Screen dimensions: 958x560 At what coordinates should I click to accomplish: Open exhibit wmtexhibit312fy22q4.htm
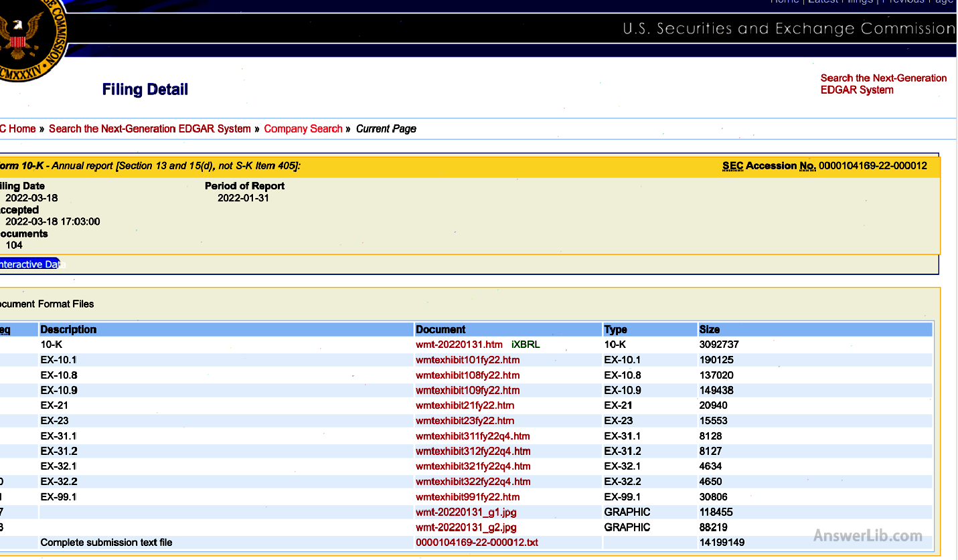pyautogui.click(x=473, y=451)
